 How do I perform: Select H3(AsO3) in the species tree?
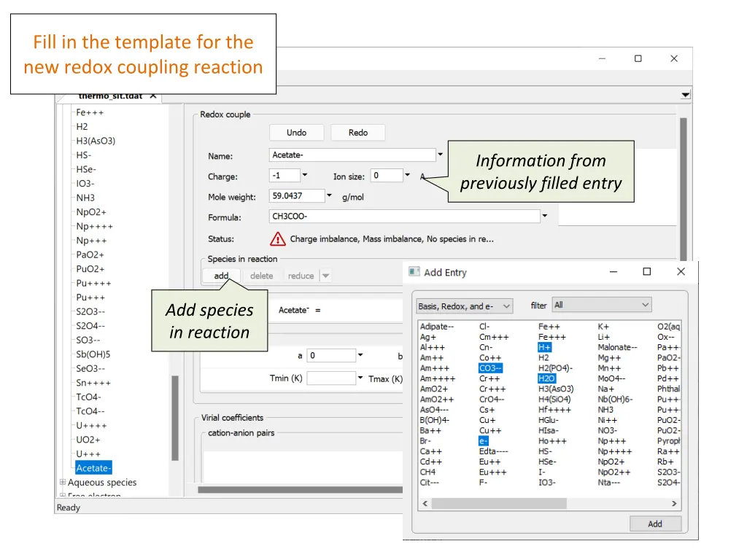pyautogui.click(x=96, y=141)
